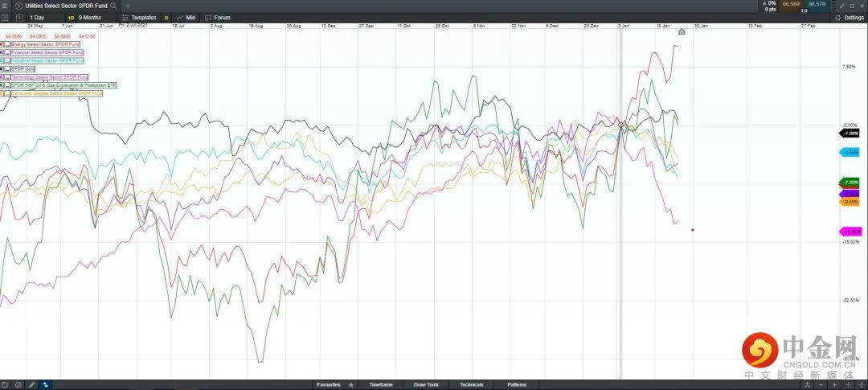Toggle line style box for SPDR Gold
The width and height of the screenshot is (868, 390).
7,68
